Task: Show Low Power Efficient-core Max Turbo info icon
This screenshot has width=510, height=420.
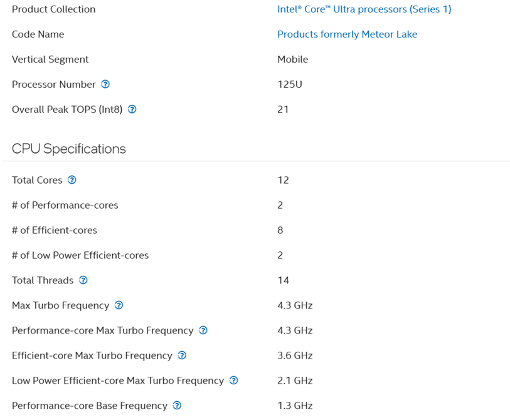Action: click(233, 381)
